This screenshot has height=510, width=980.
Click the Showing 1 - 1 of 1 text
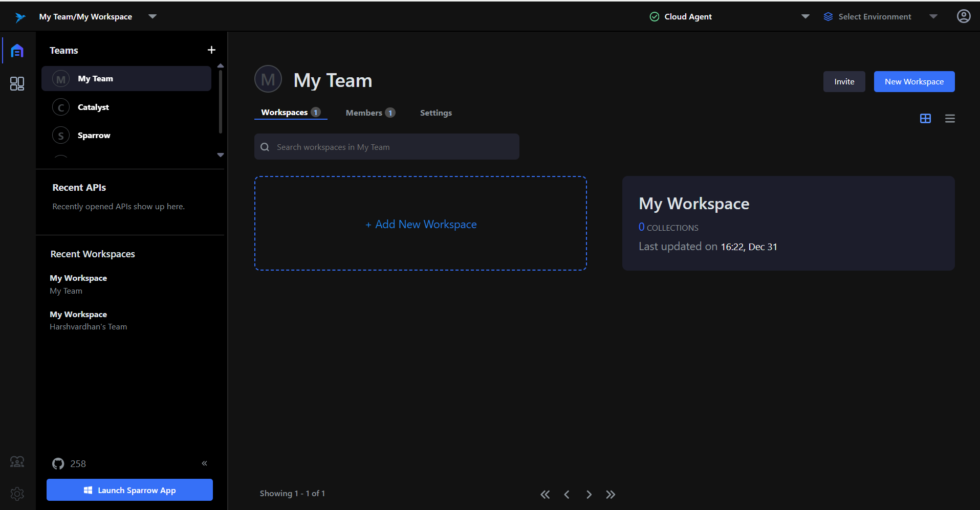292,494
